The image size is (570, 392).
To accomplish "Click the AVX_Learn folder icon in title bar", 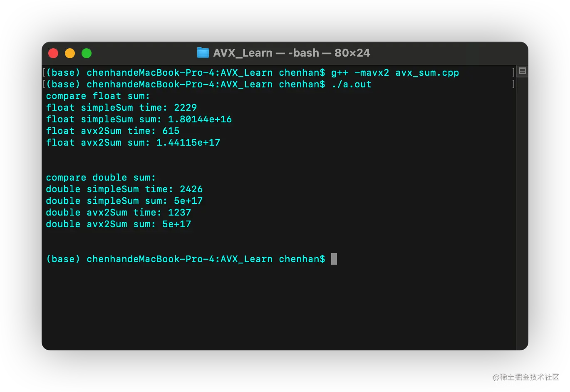I will point(203,53).
